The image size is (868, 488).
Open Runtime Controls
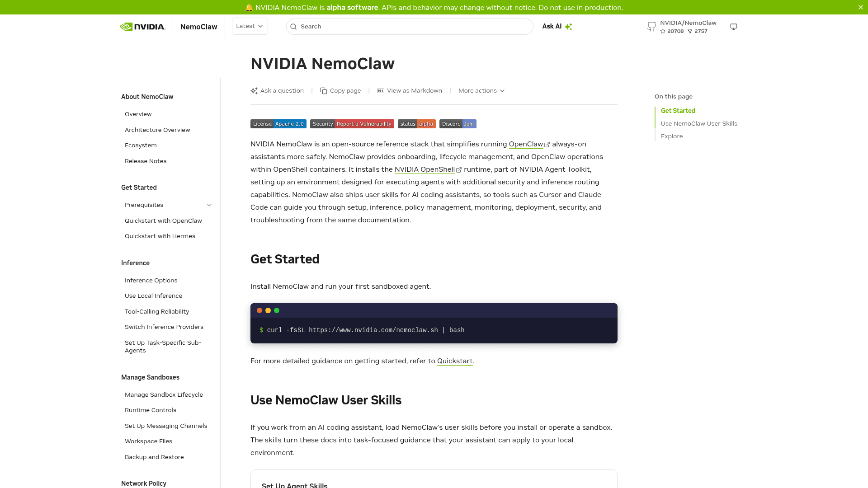click(151, 410)
